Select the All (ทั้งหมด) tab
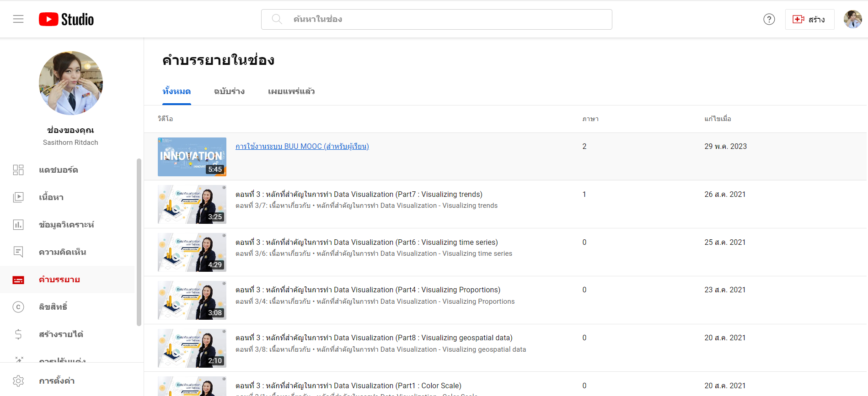 177,91
